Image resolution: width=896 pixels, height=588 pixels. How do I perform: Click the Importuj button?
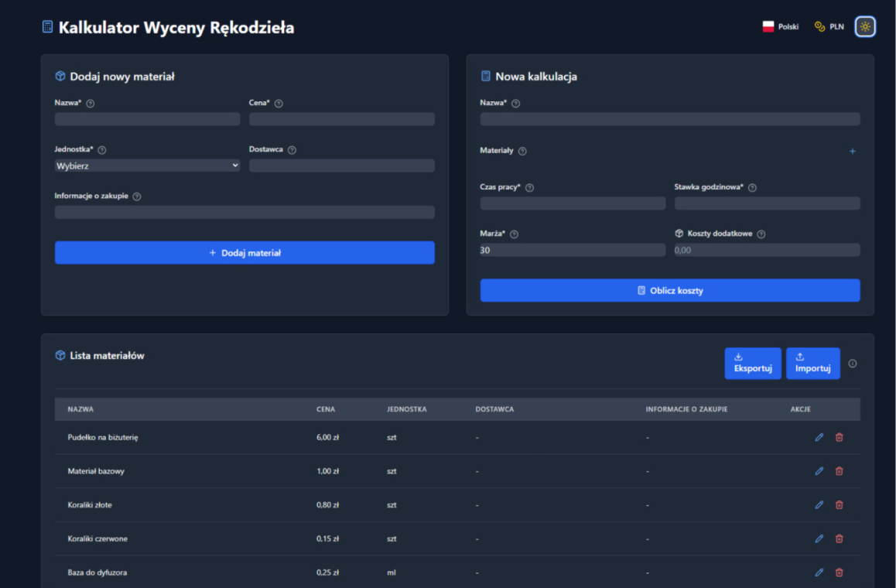click(x=812, y=364)
